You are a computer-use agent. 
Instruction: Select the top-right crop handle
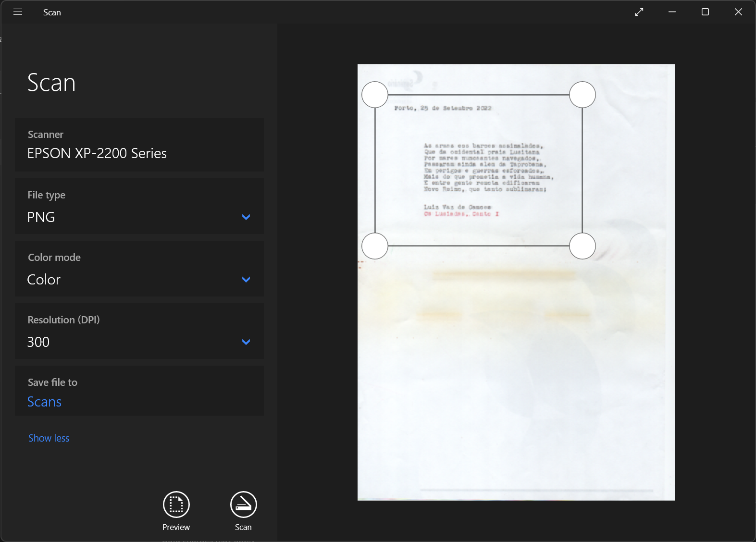[x=582, y=95]
